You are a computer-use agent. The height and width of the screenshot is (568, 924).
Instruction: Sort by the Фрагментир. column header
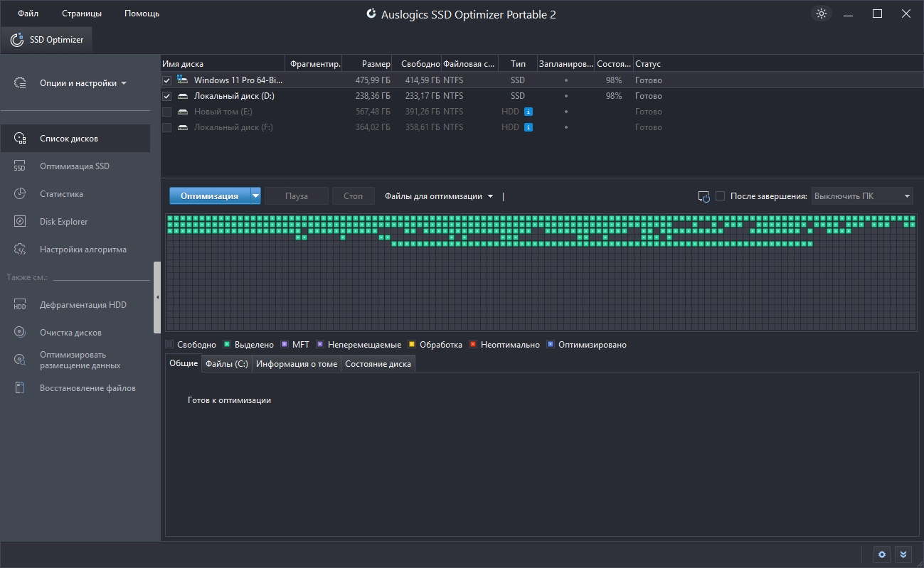(x=314, y=64)
